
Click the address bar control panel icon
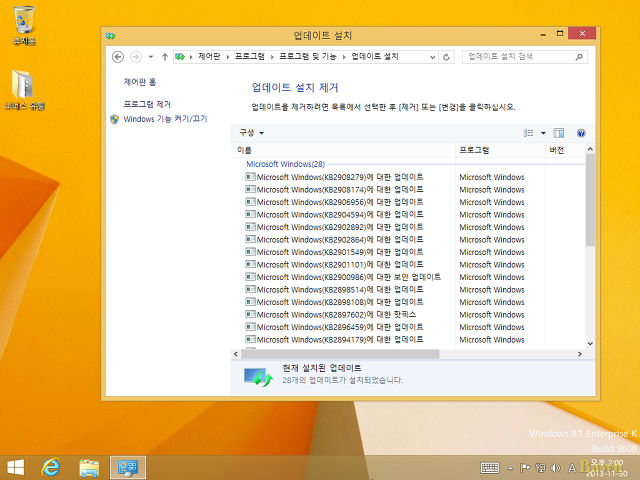pyautogui.click(x=180, y=57)
